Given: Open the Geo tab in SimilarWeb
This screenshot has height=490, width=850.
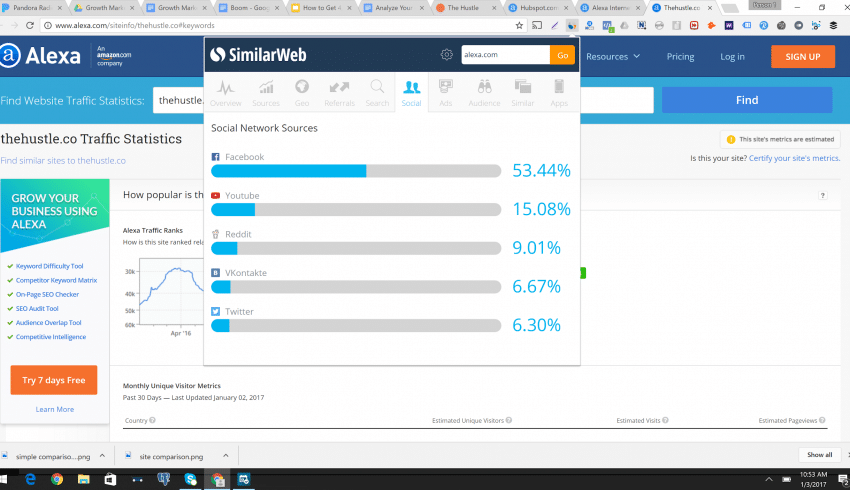Looking at the screenshot, I should (x=302, y=93).
